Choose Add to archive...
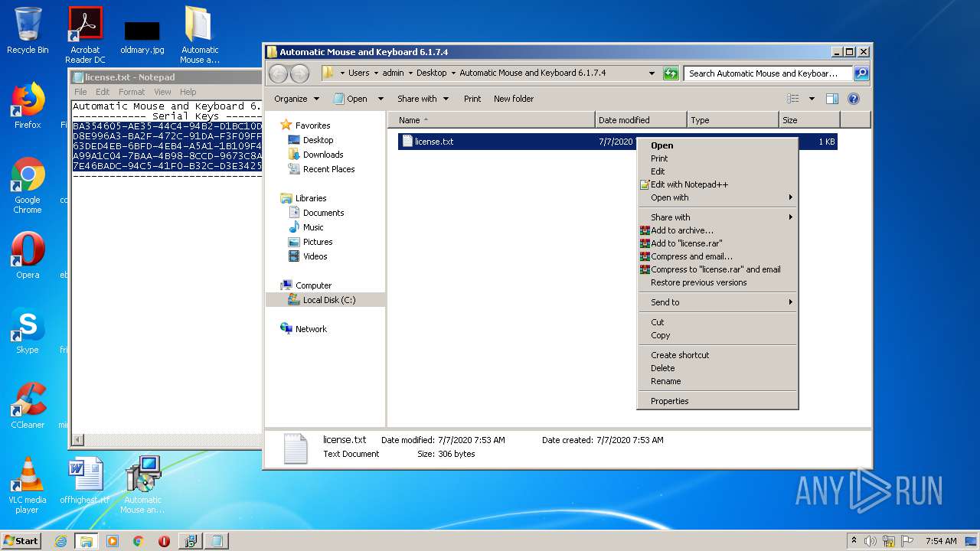 tap(718, 230)
